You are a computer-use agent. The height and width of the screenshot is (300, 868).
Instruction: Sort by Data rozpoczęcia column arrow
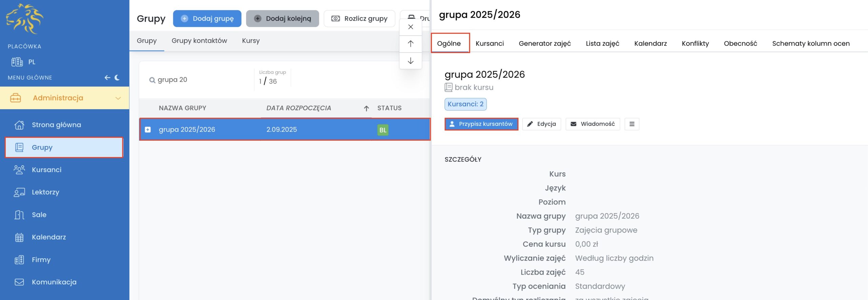366,108
